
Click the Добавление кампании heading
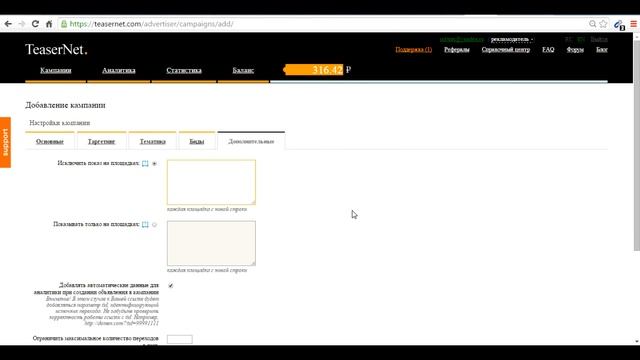pyautogui.click(x=65, y=105)
